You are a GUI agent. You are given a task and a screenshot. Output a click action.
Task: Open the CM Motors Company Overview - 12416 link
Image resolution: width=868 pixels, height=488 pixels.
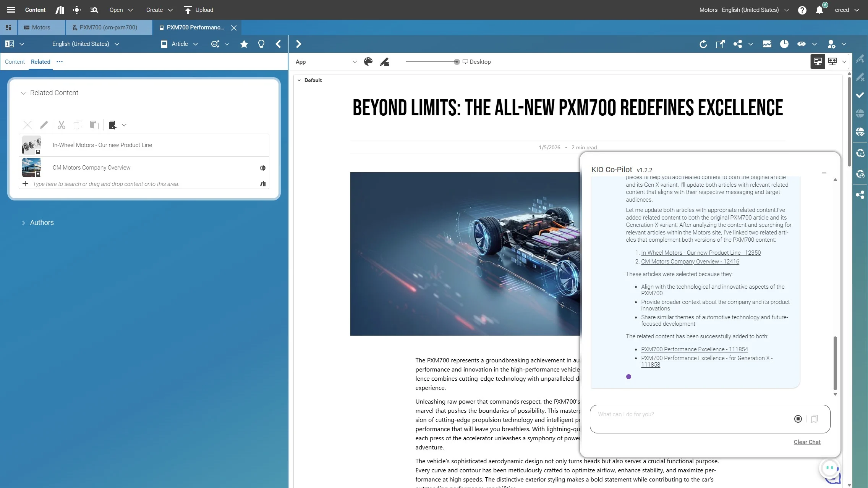point(690,262)
